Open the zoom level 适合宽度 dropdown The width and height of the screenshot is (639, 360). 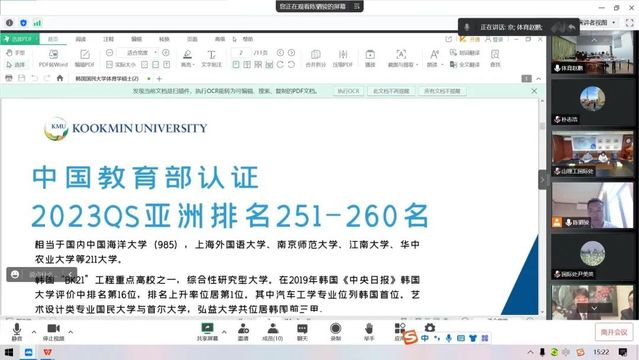click(137, 53)
